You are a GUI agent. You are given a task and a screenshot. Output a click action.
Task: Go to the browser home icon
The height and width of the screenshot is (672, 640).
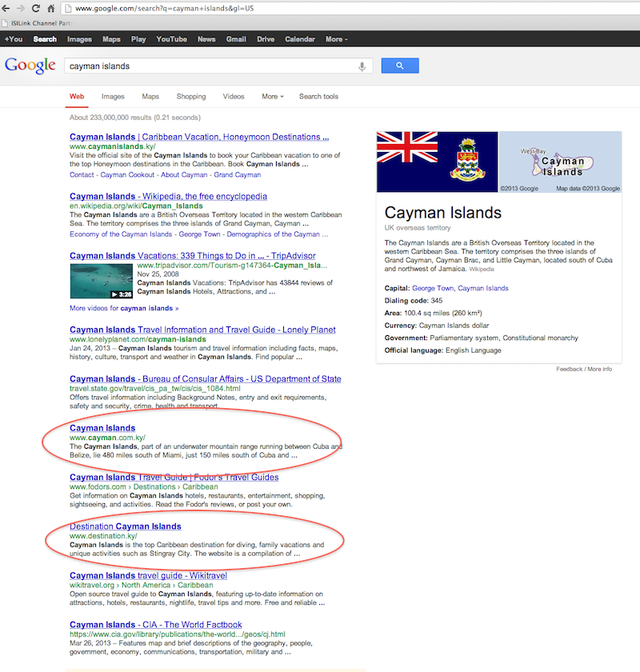coord(51,8)
